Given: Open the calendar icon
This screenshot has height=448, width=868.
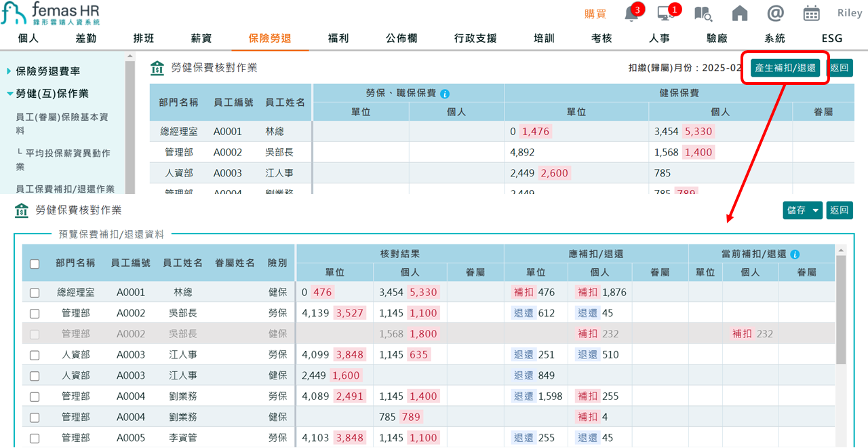Looking at the screenshot, I should tap(811, 12).
